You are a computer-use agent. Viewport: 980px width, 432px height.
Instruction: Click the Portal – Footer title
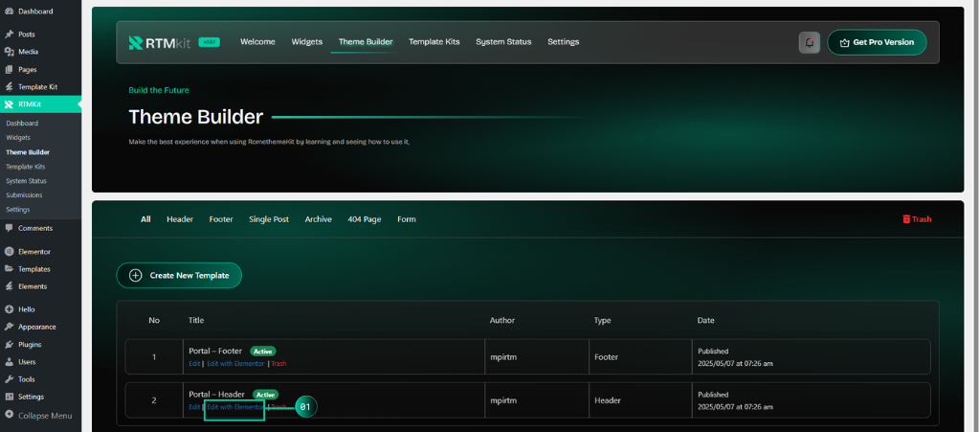click(215, 352)
